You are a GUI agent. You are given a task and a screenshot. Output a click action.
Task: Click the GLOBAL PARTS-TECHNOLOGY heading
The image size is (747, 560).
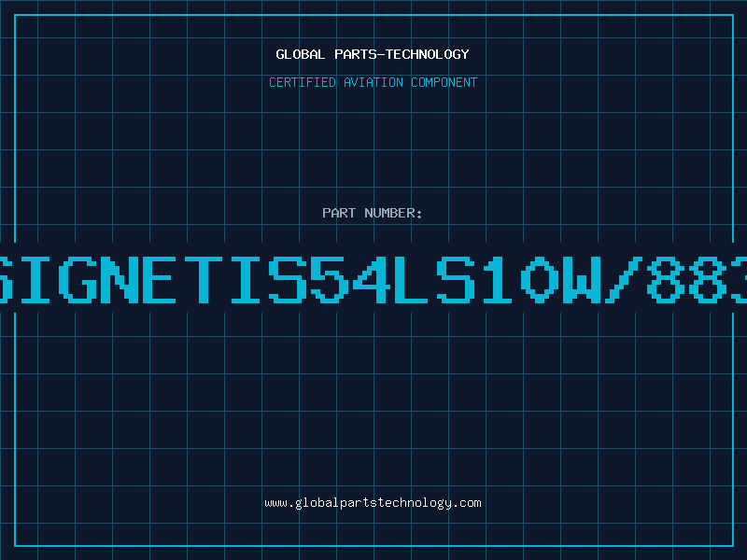pyautogui.click(x=373, y=54)
